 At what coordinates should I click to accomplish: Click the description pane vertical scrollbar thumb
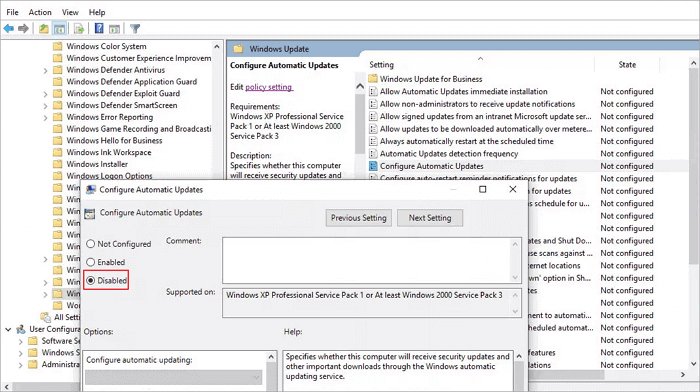point(360,124)
